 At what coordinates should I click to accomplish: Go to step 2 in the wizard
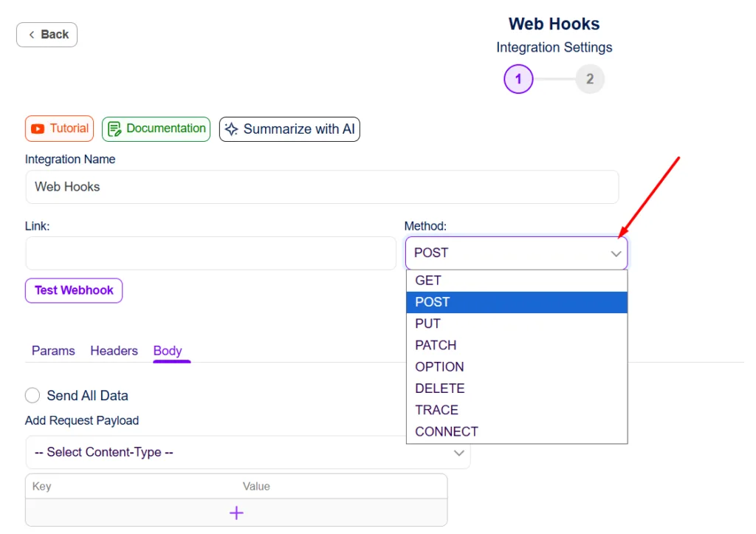[590, 79]
